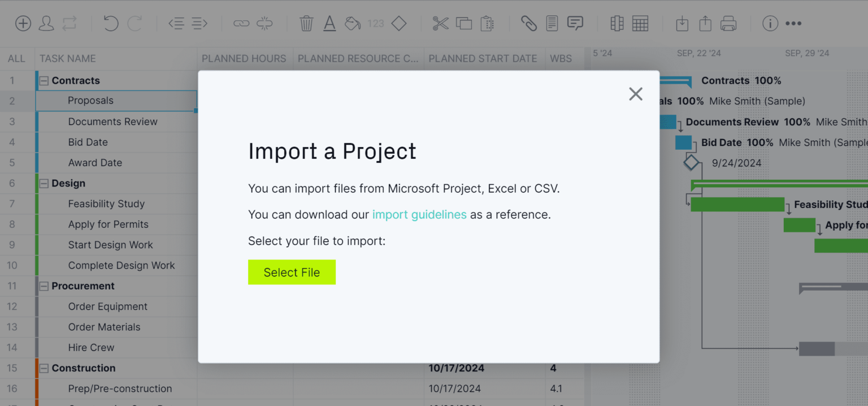Click the delete trash icon
The width and height of the screenshot is (868, 406).
[x=306, y=23]
